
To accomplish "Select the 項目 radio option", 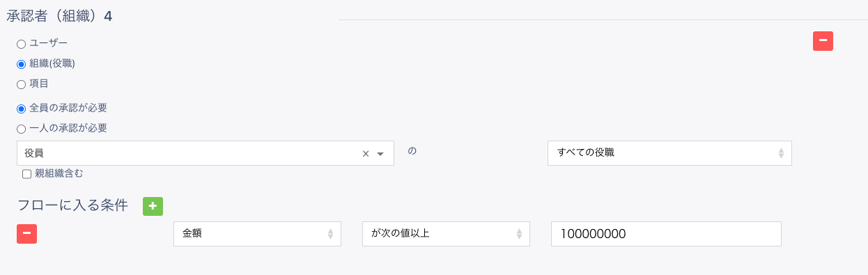I will coord(21,84).
